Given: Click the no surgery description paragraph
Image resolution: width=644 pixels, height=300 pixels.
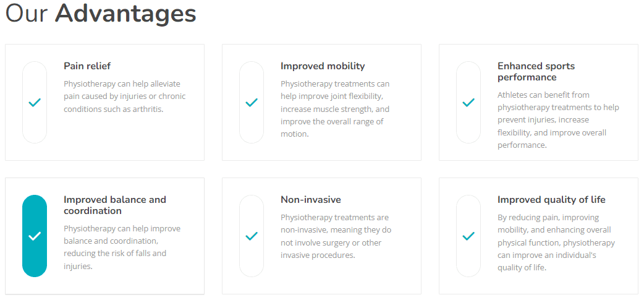Looking at the screenshot, I should [x=336, y=236].
